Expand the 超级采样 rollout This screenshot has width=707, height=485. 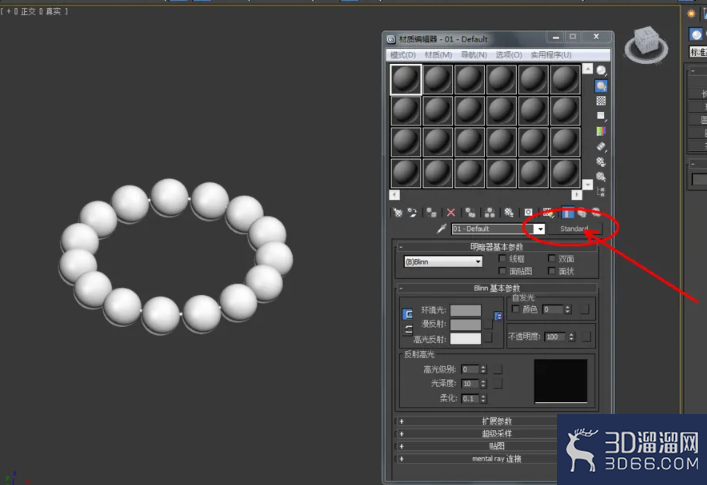tap(496, 434)
